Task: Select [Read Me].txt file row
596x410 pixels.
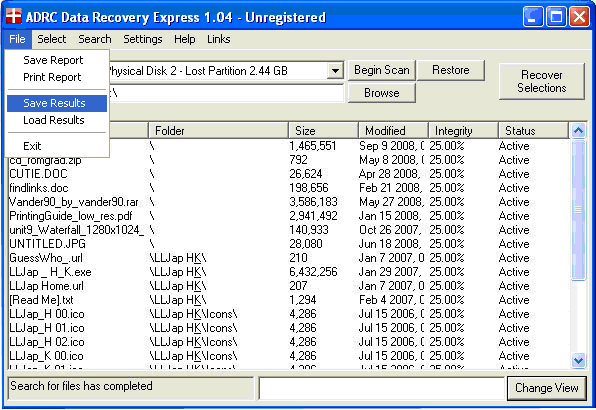Action: [x=289, y=300]
